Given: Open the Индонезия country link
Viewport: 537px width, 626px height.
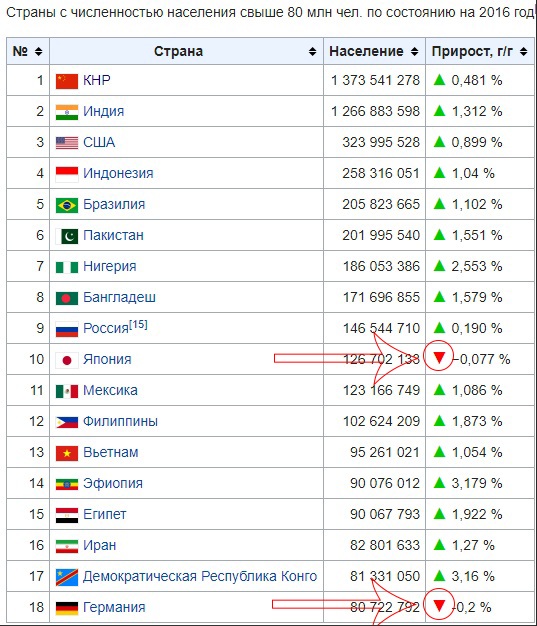Looking at the screenshot, I should tap(118, 173).
